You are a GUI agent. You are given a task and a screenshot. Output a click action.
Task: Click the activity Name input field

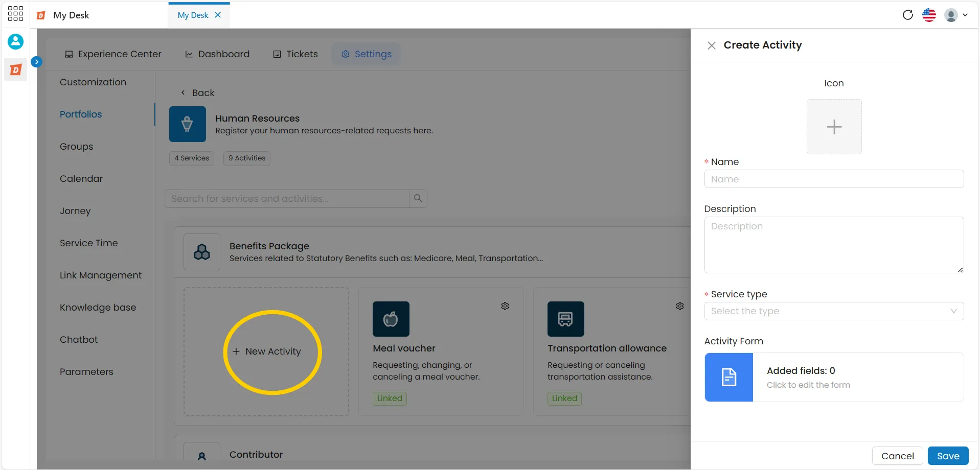point(834,179)
